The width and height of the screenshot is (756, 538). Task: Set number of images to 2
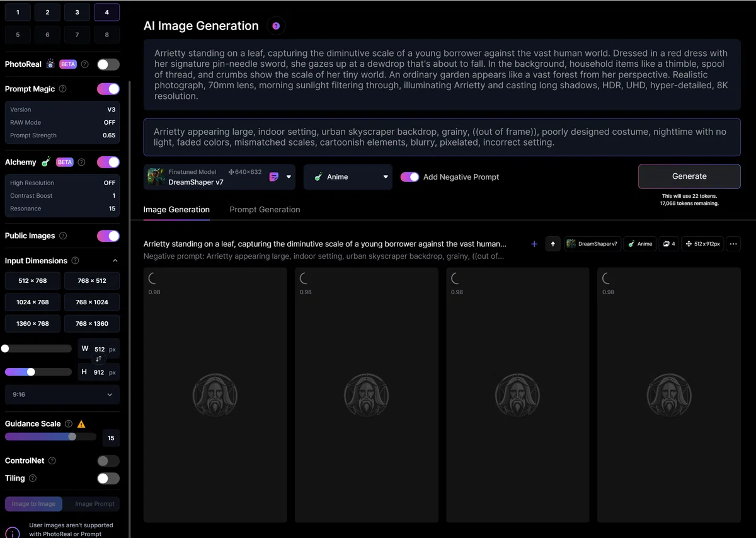coord(47,12)
